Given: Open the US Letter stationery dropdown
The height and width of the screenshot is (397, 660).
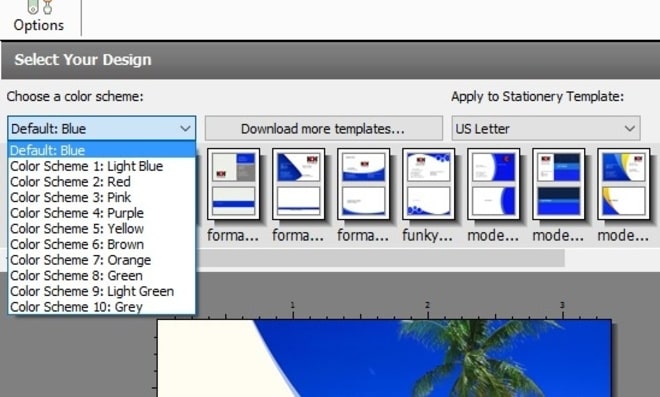Looking at the screenshot, I should click(546, 128).
